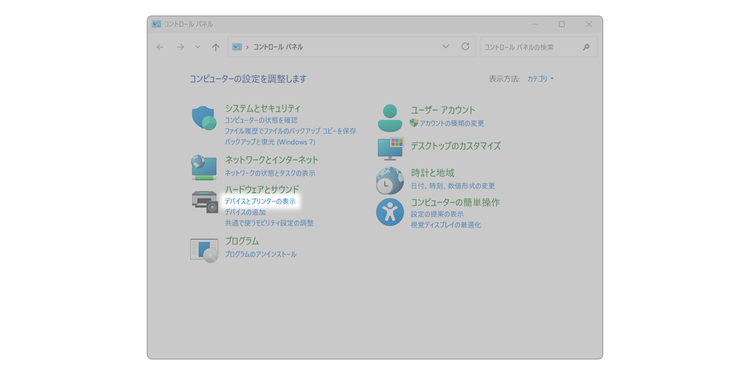Open バックアップと復元 (Windows 7)
This screenshot has height=375, width=750.
270,142
